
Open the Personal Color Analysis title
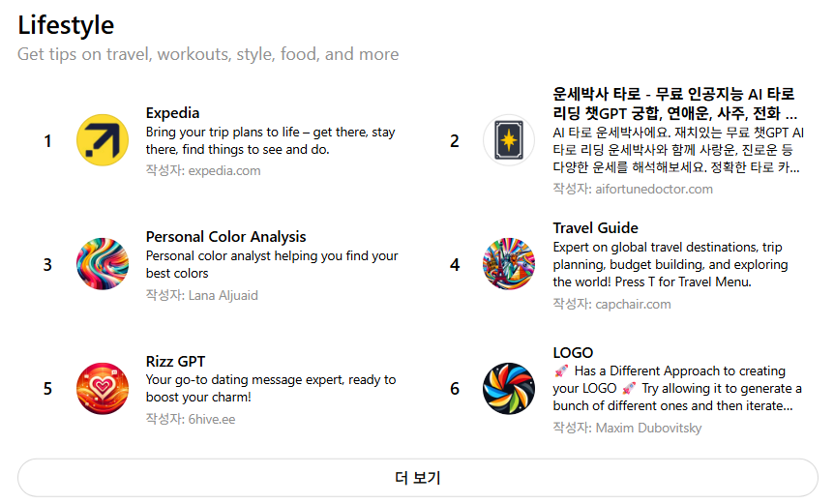click(226, 237)
